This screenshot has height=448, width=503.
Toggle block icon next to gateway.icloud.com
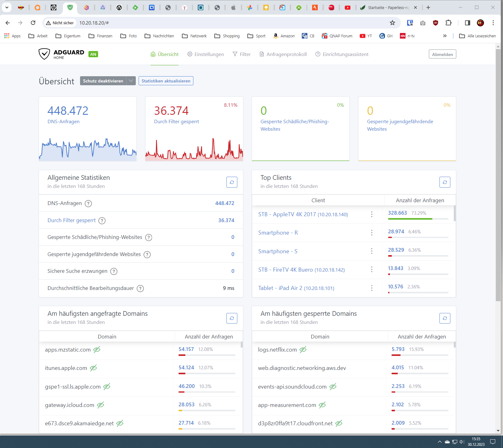point(100,405)
